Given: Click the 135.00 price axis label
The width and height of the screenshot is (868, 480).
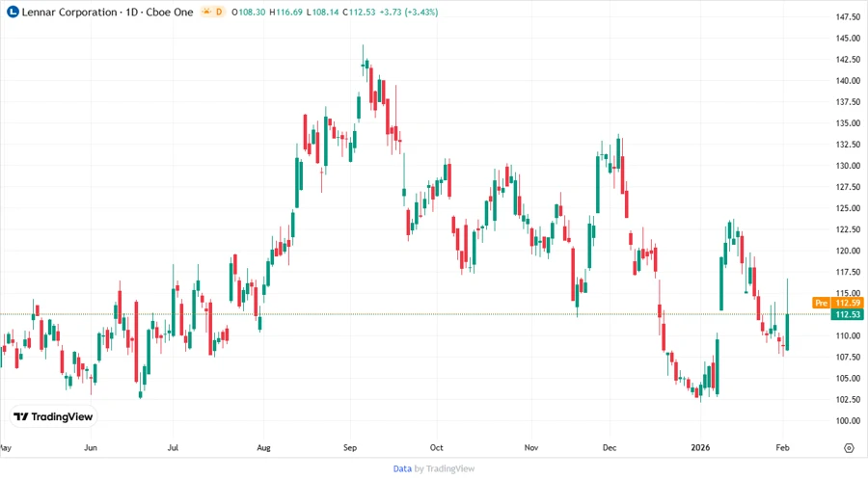Looking at the screenshot, I should coord(848,122).
